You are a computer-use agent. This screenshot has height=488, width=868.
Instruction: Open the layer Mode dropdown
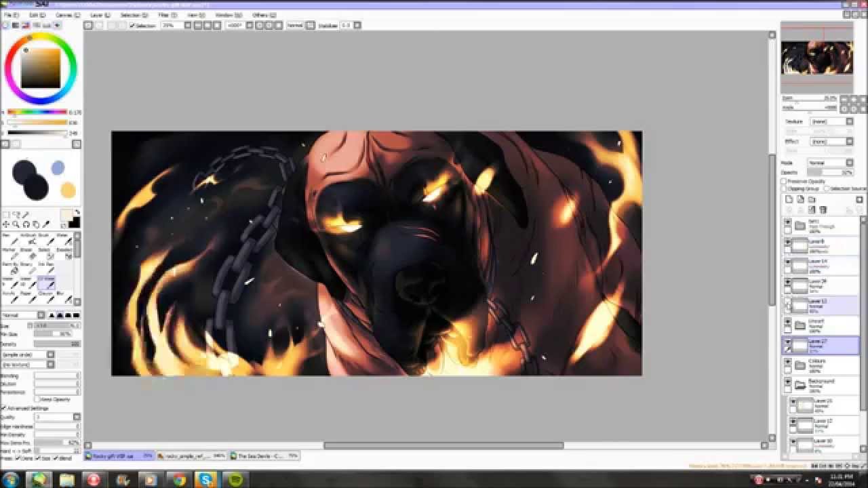click(x=829, y=163)
